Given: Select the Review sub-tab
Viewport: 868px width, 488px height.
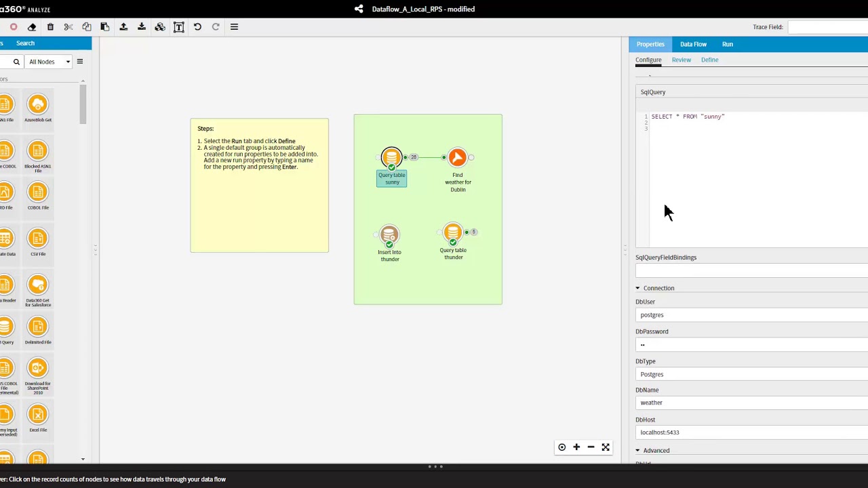Looking at the screenshot, I should pyautogui.click(x=682, y=60).
